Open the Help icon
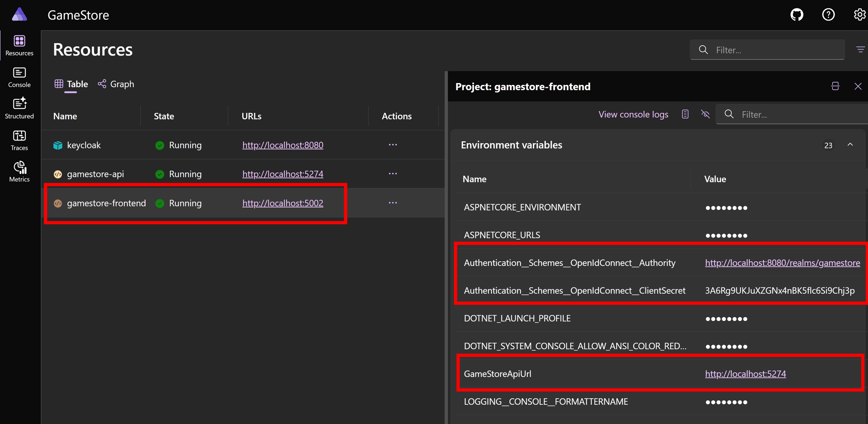 pyautogui.click(x=829, y=15)
